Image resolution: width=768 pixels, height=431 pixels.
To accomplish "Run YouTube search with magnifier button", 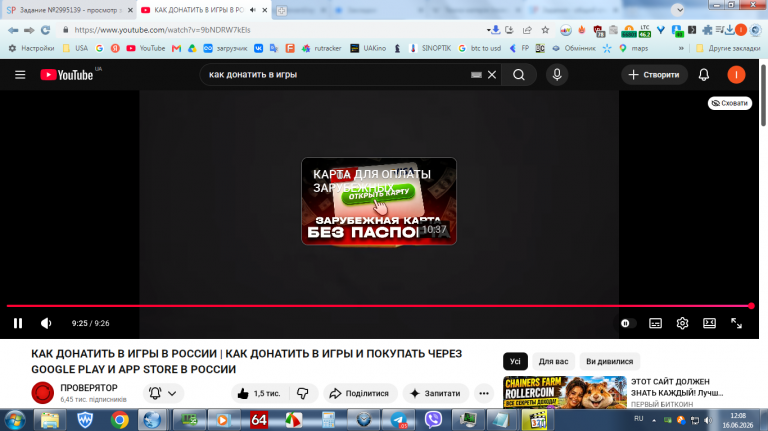I will pyautogui.click(x=519, y=75).
